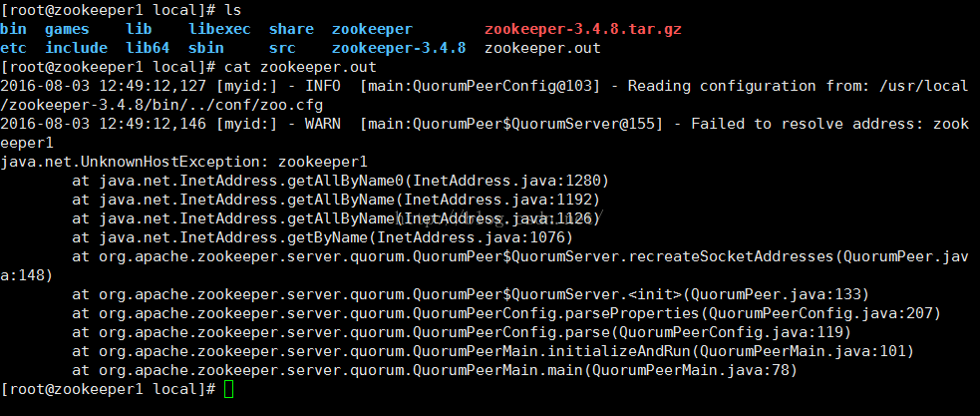Click the '2016-08-03 12:49:12,127' timestamp
This screenshot has height=416, width=980.
(103, 86)
